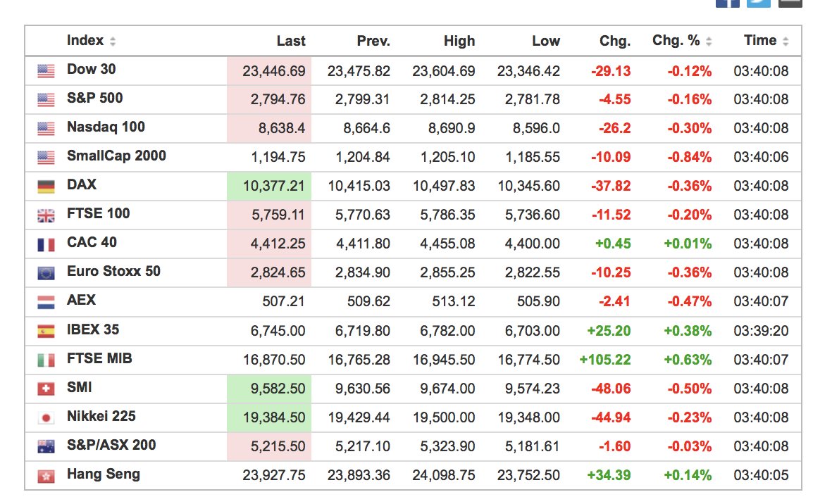Sort table by Time column arrows
This screenshot has height=504, width=813.
pyautogui.click(x=786, y=41)
